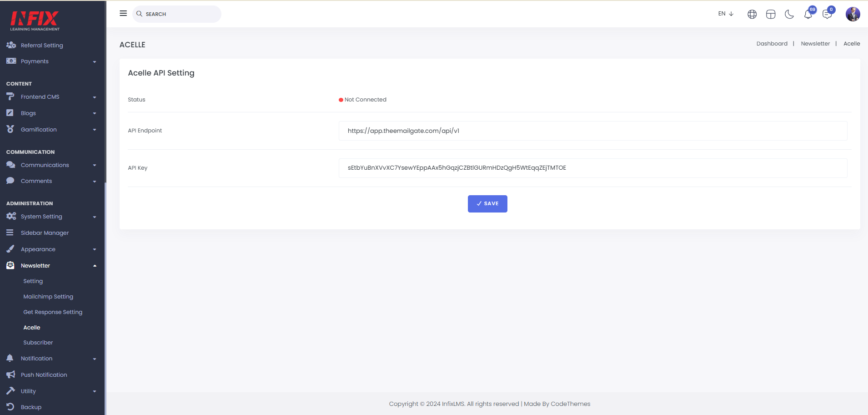Screen dimensions: 868x415
Task: Open Referral Setting menu entry
Action: click(x=42, y=46)
